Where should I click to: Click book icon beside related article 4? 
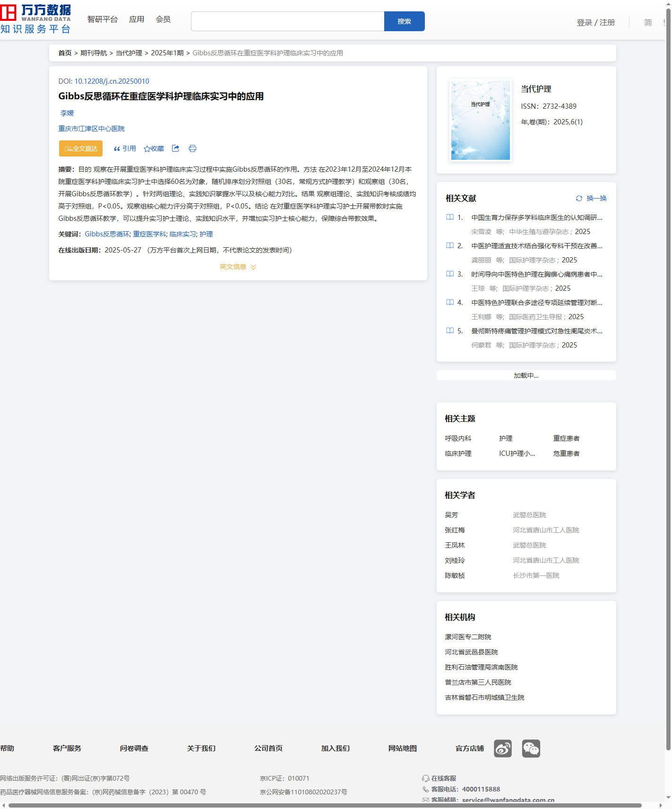(x=450, y=302)
